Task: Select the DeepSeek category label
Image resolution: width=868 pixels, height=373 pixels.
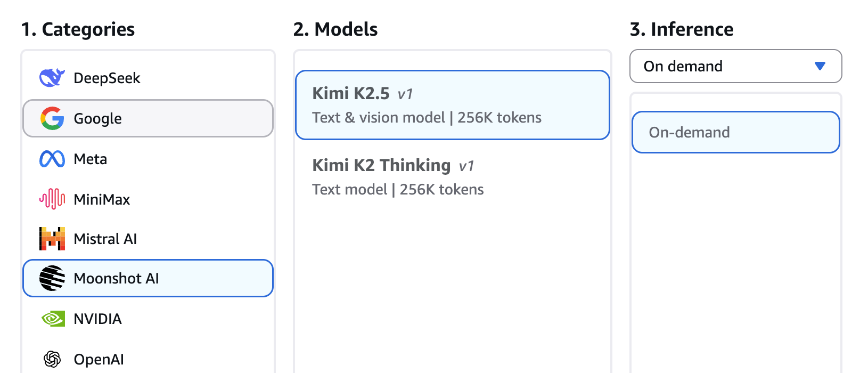Action: coord(107,78)
